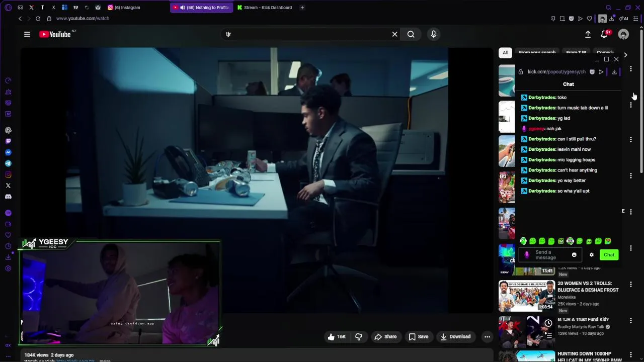The width and height of the screenshot is (644, 362).
Task: Open the browser AI assistant
Action: click(x=624, y=19)
